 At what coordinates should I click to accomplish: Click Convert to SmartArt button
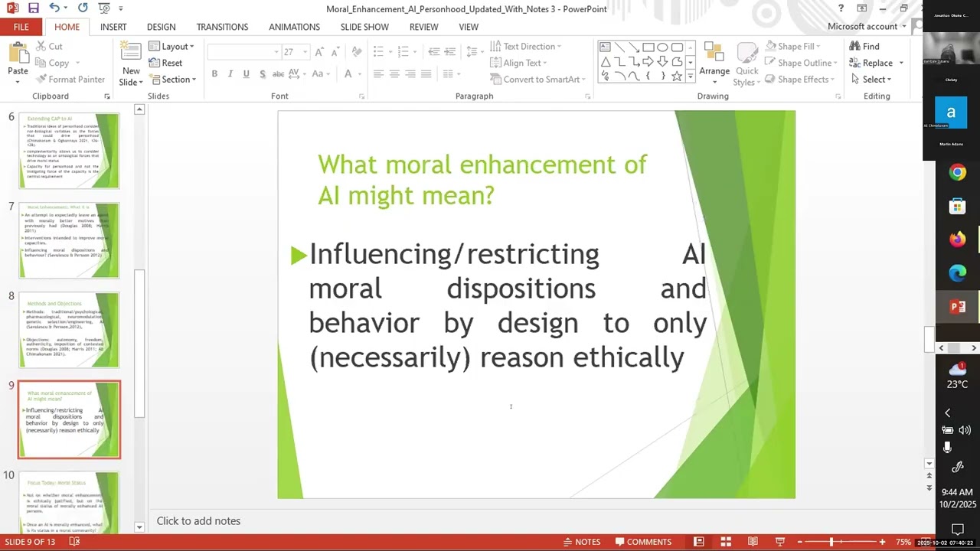point(537,80)
